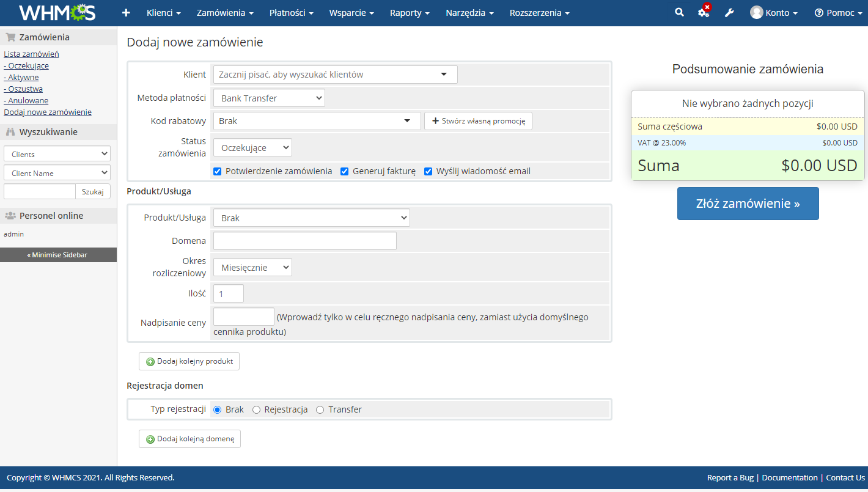
Task: Click the Złóż zamówienie button
Action: 748,204
